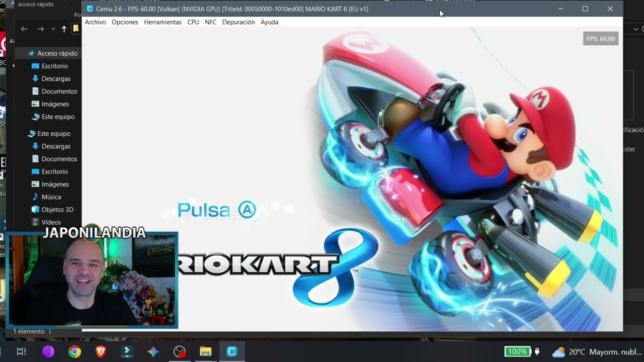Open the NFC menu in Cemu
644x362 pixels.
(x=210, y=22)
